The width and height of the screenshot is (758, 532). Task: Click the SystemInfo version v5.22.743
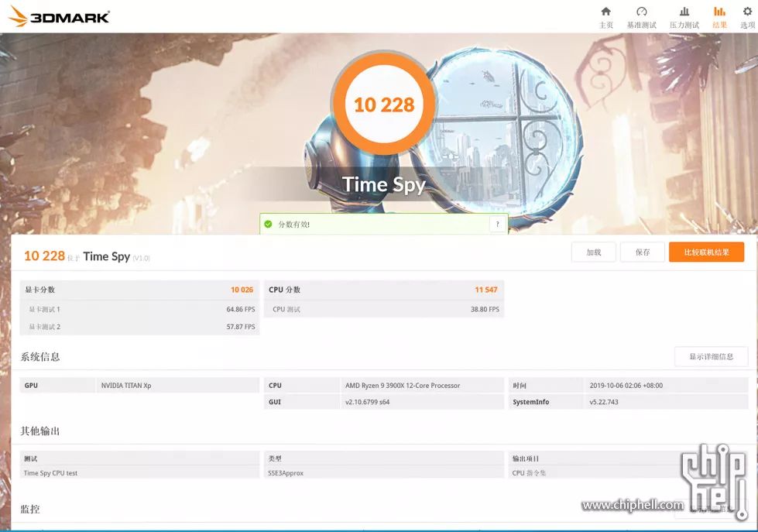(x=604, y=402)
